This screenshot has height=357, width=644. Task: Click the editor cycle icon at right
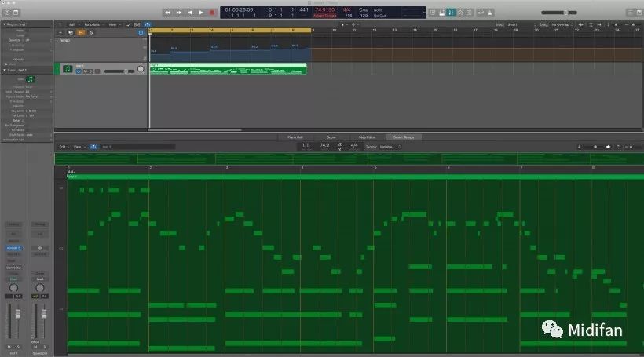coord(618,147)
